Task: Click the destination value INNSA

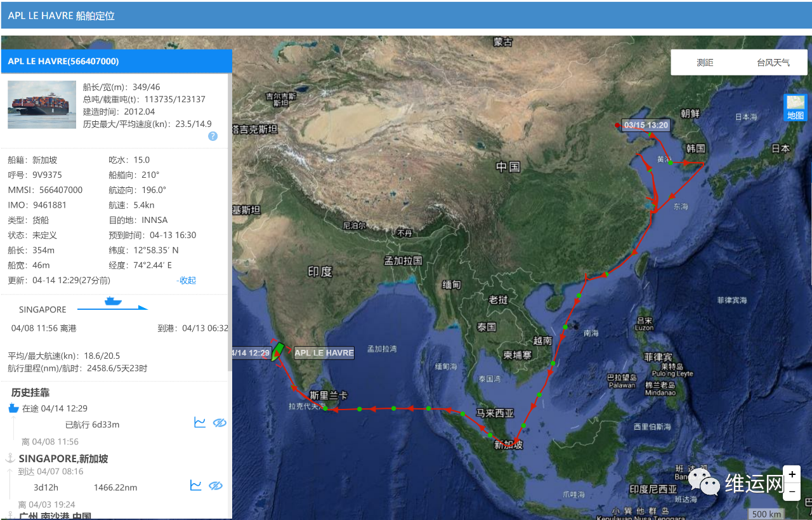Action: 155,220
